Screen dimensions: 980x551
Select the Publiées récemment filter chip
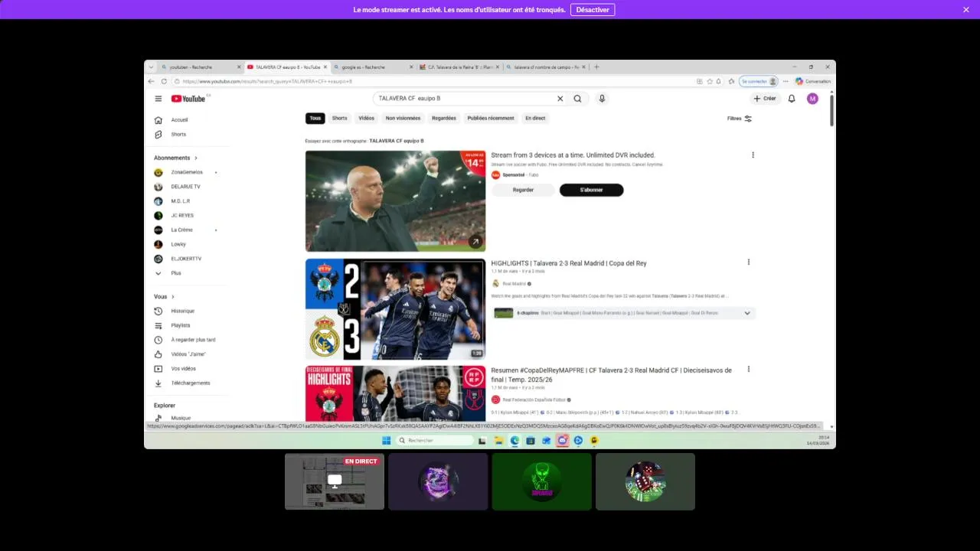(491, 118)
